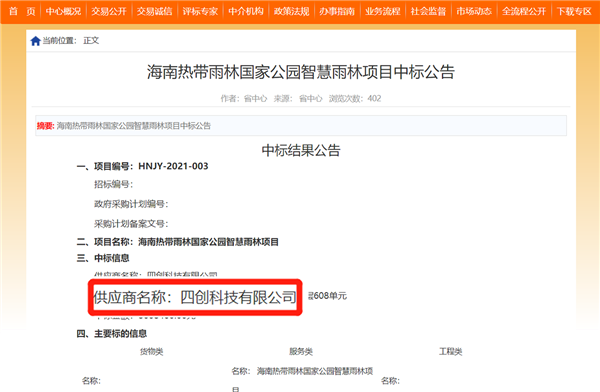Click the 当前位置 breadcrumb label
Screen dimensions: 600x392
point(59,41)
